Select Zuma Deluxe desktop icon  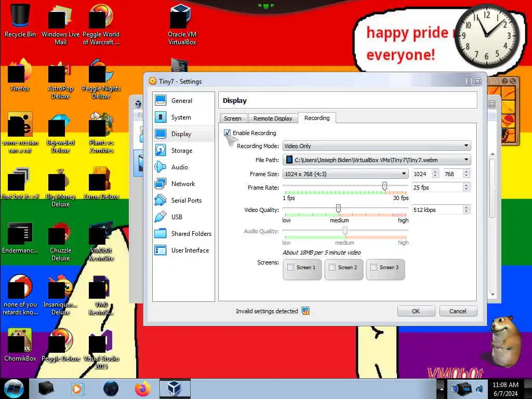[101, 183]
